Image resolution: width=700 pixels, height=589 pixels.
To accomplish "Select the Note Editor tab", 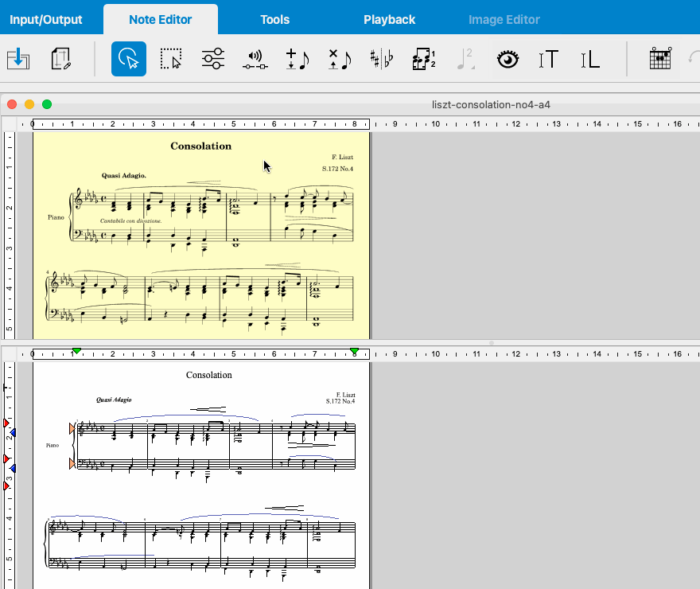I will coord(160,20).
